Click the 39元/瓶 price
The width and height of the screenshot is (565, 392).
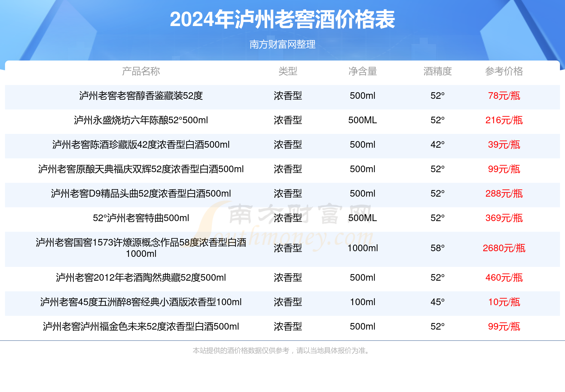point(504,145)
